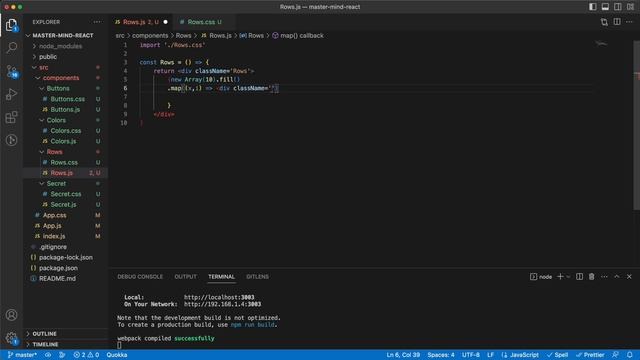Open Secret.js file
640x360 pixels.
coord(65,204)
